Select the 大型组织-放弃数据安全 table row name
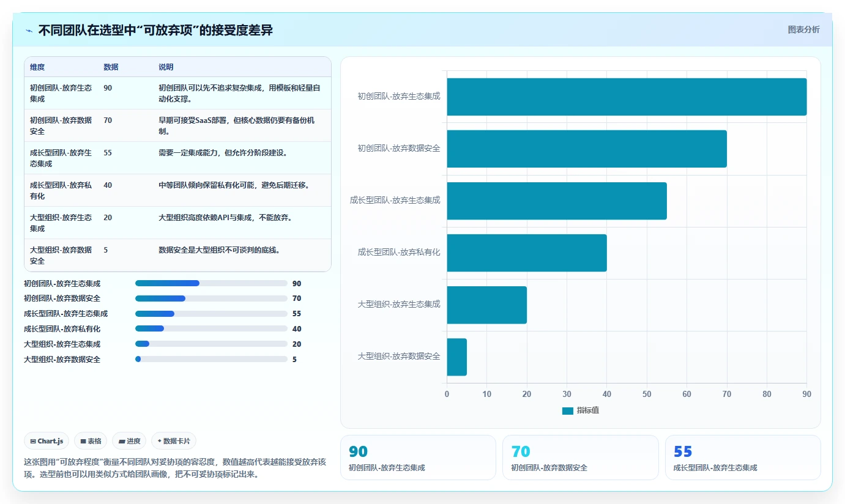Viewport: 845px width, 504px height. pos(61,255)
